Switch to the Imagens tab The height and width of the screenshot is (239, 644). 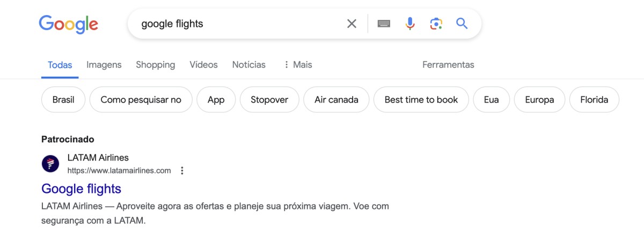point(104,65)
